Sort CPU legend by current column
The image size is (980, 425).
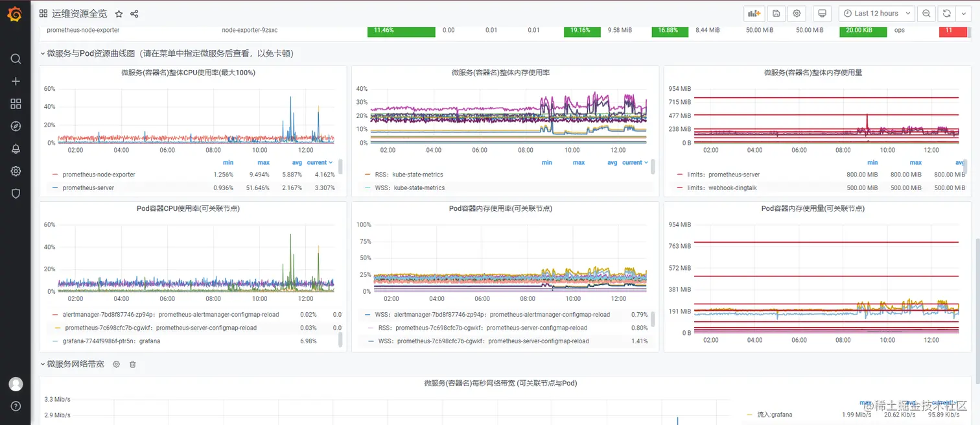click(320, 163)
